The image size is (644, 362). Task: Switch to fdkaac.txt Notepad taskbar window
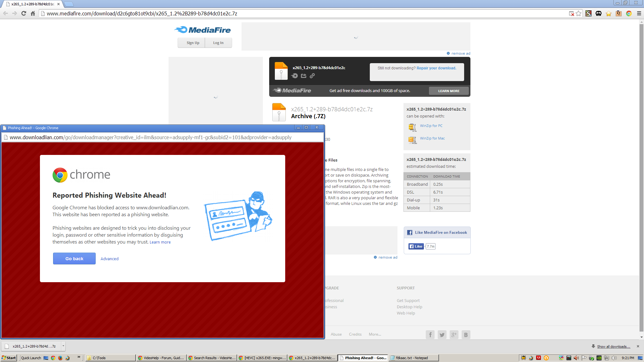(413, 358)
